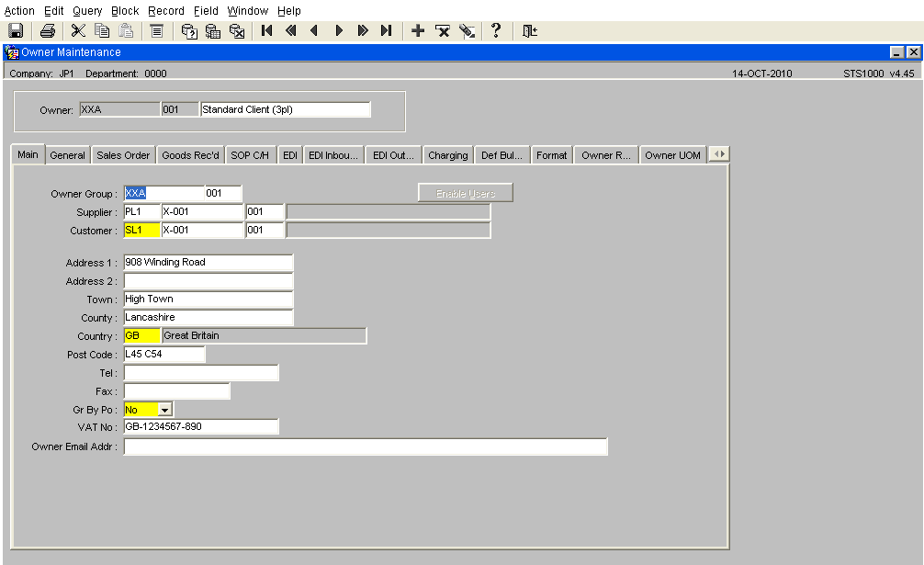This screenshot has height=565, width=924.
Task: Open the Field menu
Action: pos(206,11)
